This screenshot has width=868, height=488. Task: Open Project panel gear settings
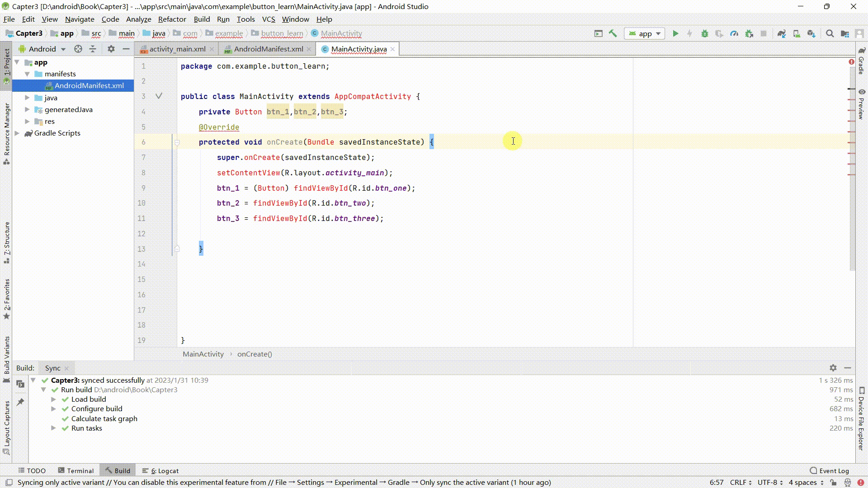[111, 49]
